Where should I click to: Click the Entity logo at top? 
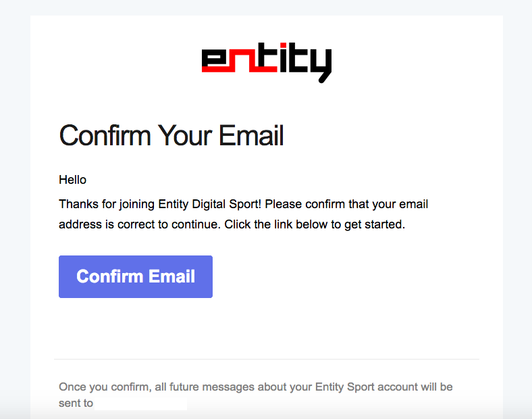266,62
